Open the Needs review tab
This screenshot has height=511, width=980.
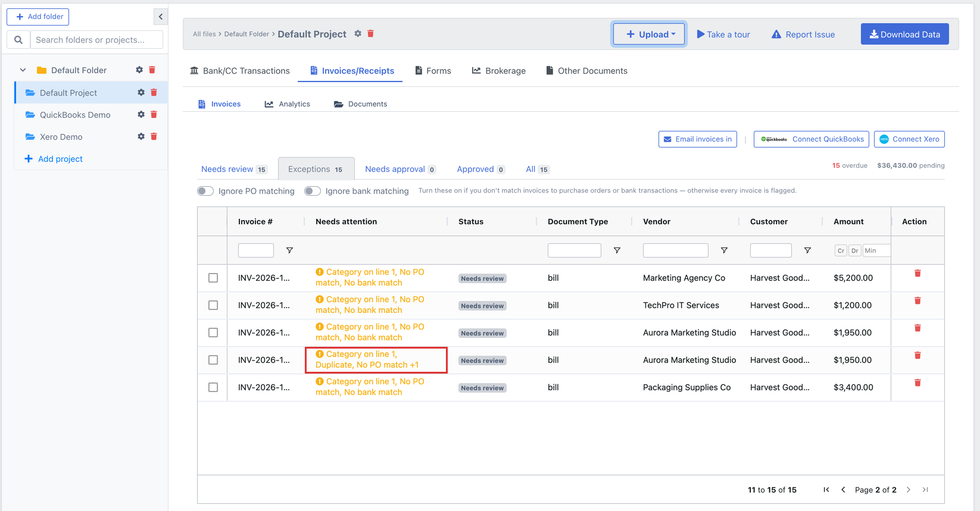coord(234,169)
